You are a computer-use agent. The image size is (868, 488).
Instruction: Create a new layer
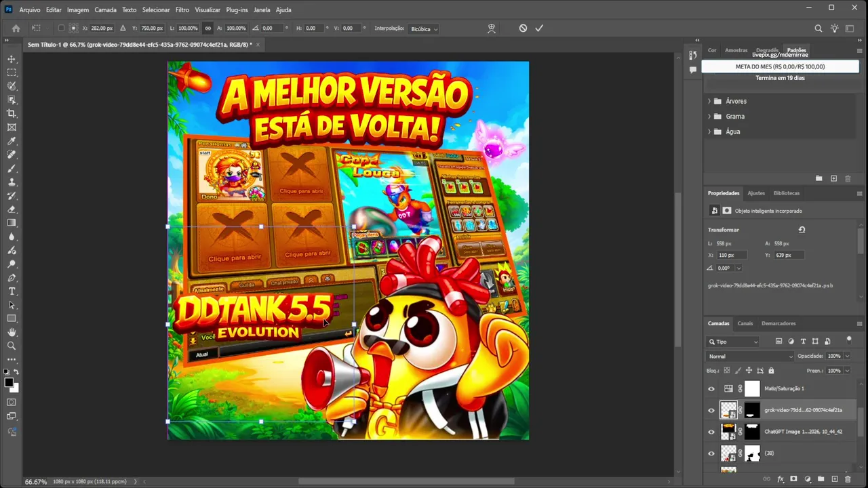[834, 480]
